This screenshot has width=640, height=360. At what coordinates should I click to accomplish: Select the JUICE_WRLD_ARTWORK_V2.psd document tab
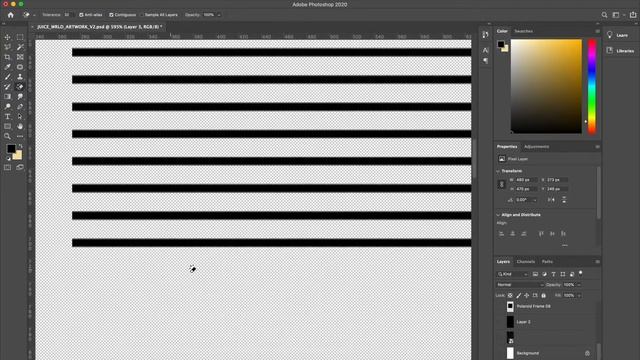(x=99, y=27)
